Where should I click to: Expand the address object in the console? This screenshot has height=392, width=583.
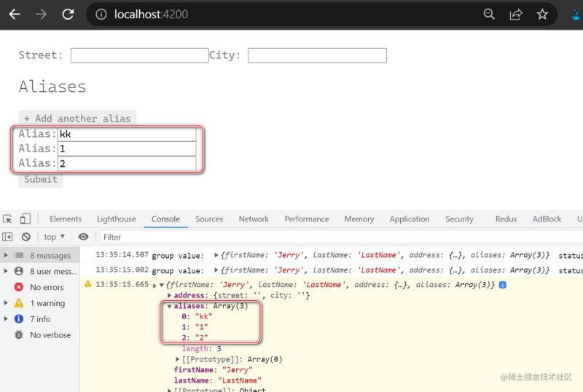pos(170,295)
